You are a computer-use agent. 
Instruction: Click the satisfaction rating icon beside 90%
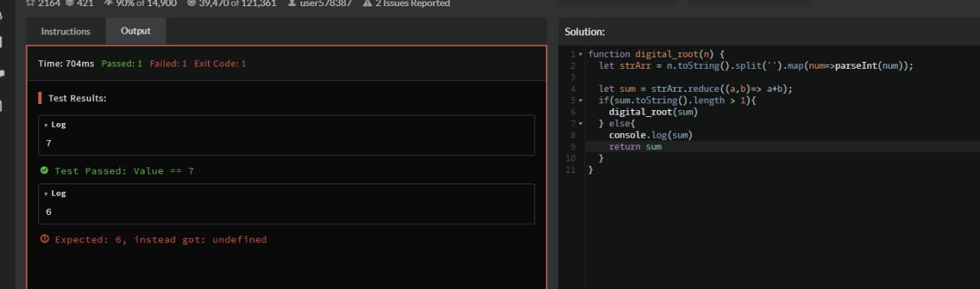[x=107, y=3]
